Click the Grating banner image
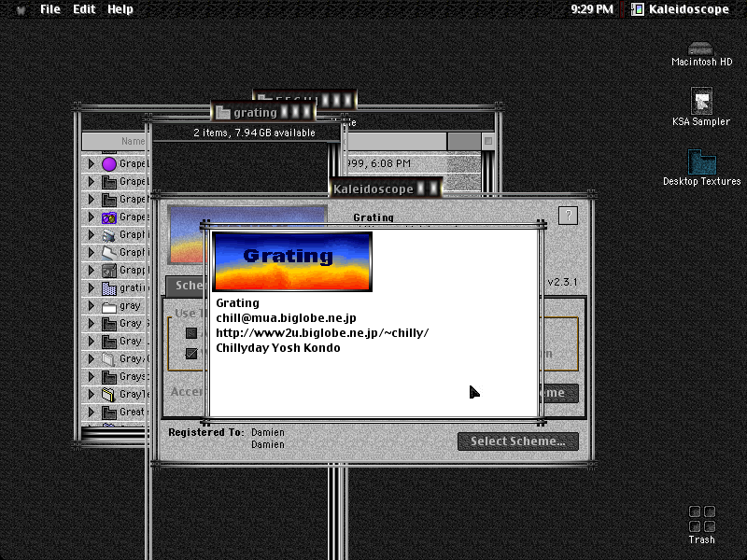The height and width of the screenshot is (560, 747). (292, 261)
